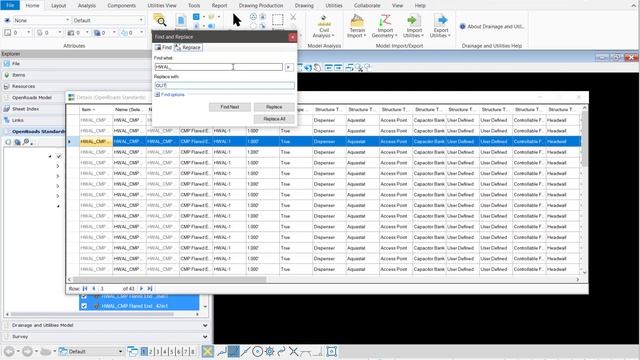Viewport: 640px width, 360px height.
Task: Switch to the Analysis ribbon tab
Action: tap(87, 6)
